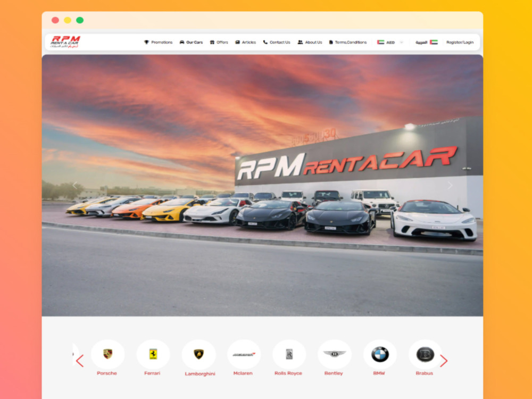Click the Porsche text label
532x399 pixels.
pyautogui.click(x=107, y=373)
